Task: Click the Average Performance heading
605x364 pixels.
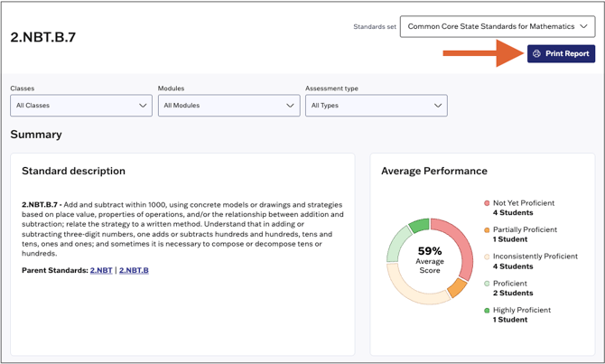Action: 434,171
